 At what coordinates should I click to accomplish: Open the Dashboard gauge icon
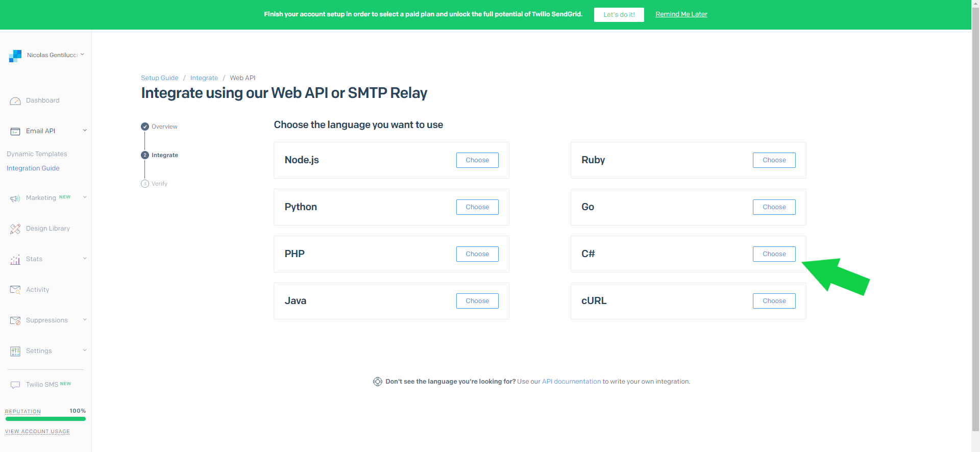(x=15, y=101)
